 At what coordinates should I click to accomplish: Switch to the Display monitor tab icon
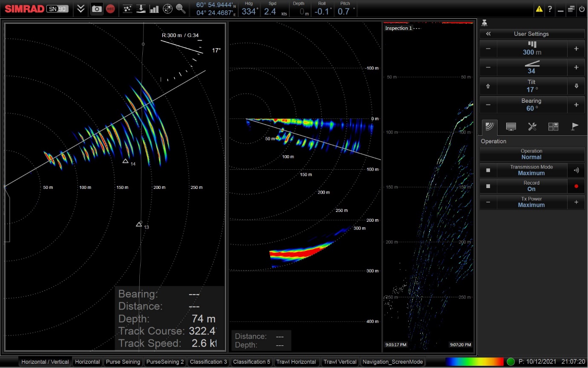(511, 127)
